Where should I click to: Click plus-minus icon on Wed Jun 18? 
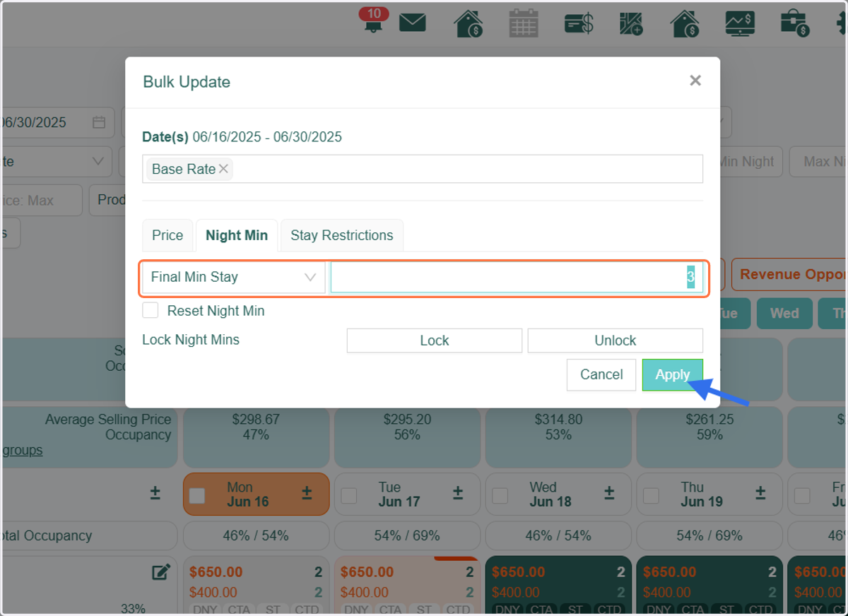[609, 493]
